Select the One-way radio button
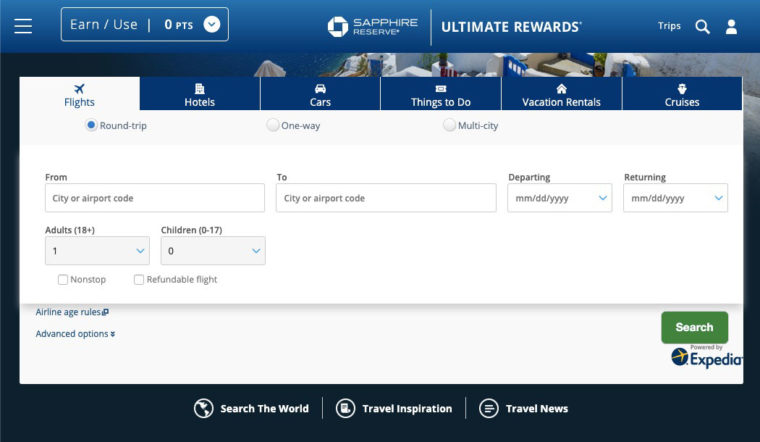760x442 pixels. 273,125
